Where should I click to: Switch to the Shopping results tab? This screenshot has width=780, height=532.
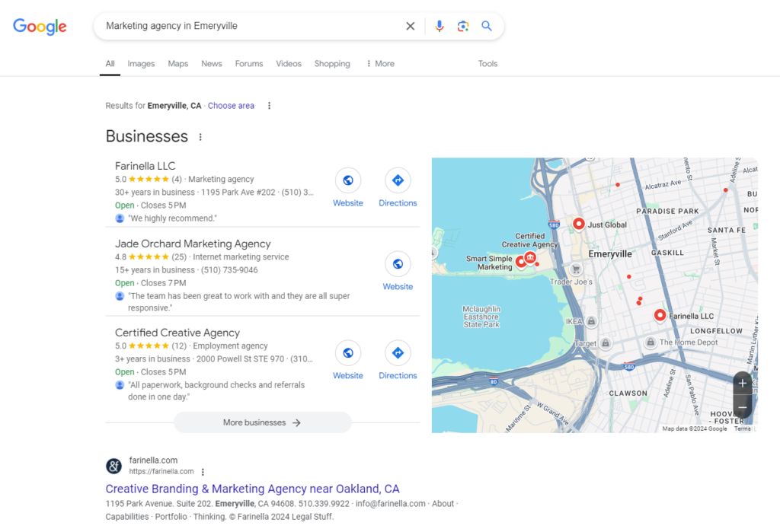coord(332,64)
